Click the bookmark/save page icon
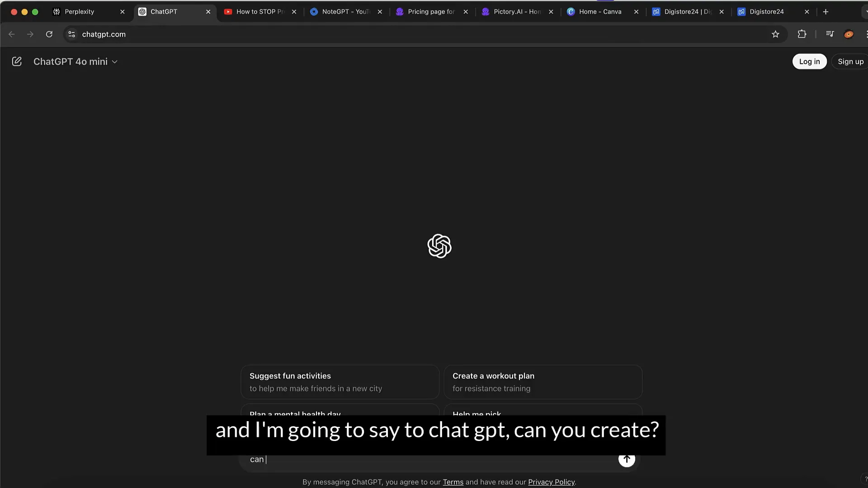The height and width of the screenshot is (488, 868). 775,34
